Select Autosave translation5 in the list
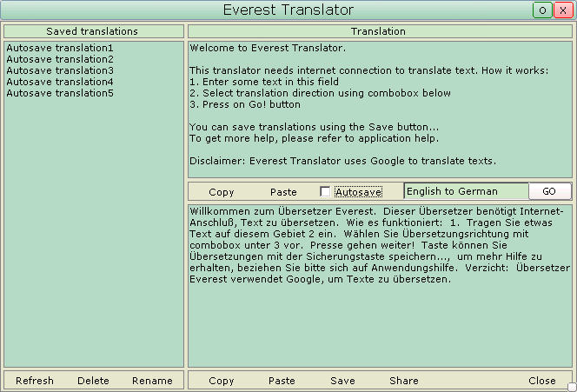 click(x=60, y=93)
